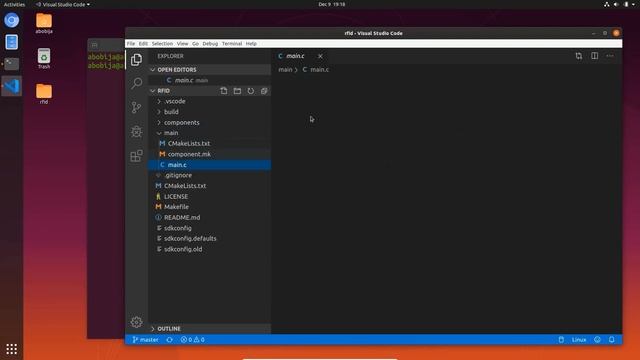Open the Debug view bug icon

136,131
